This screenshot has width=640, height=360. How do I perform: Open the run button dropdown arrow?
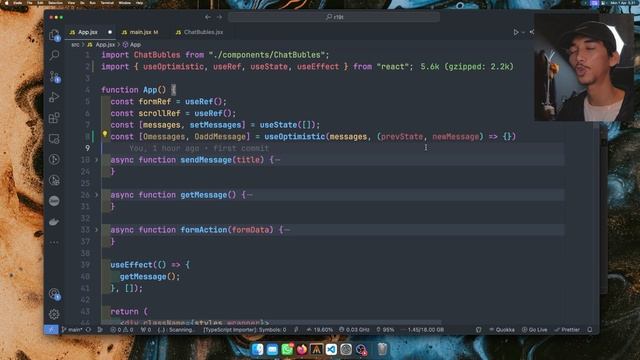tap(523, 32)
